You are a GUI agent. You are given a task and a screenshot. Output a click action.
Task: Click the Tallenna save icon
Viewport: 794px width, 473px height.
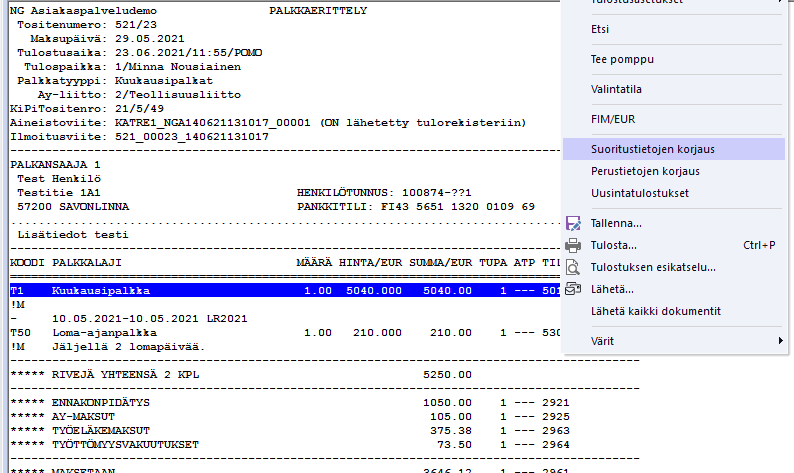573,223
